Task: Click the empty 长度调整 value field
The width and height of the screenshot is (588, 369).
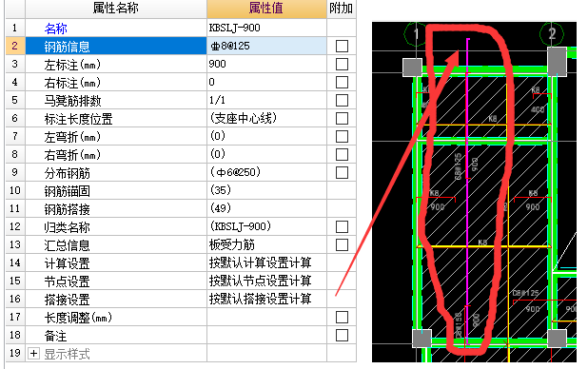Action: point(266,318)
